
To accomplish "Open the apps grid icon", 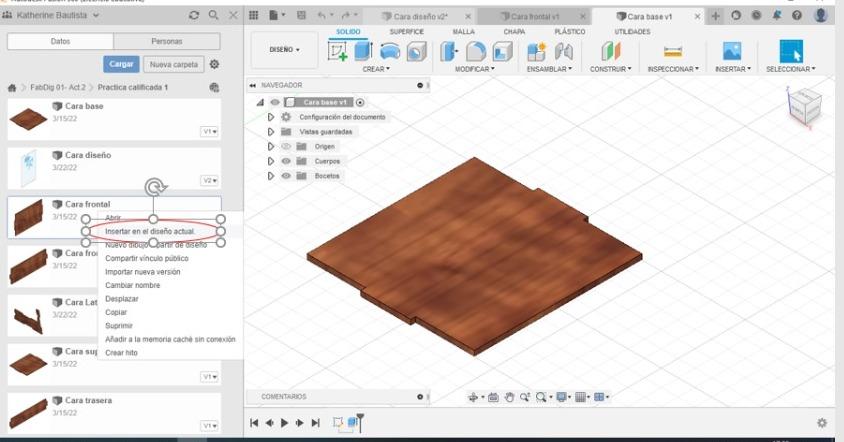I will point(254,16).
